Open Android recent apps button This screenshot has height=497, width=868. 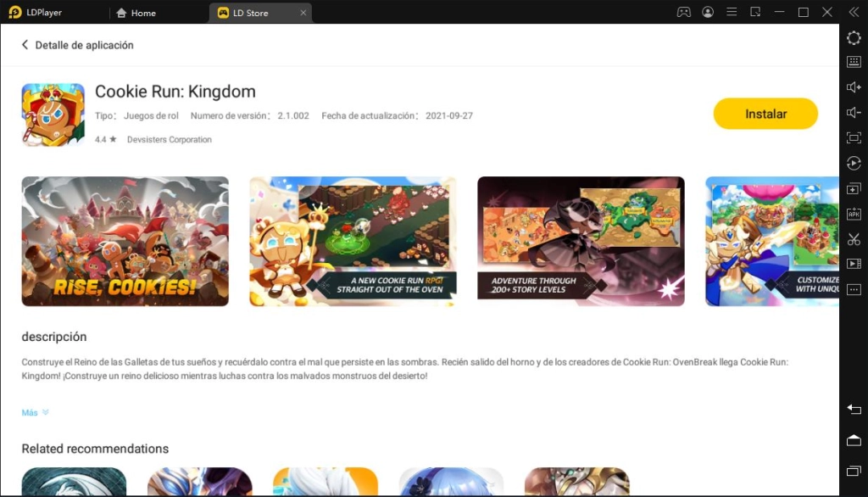(854, 471)
